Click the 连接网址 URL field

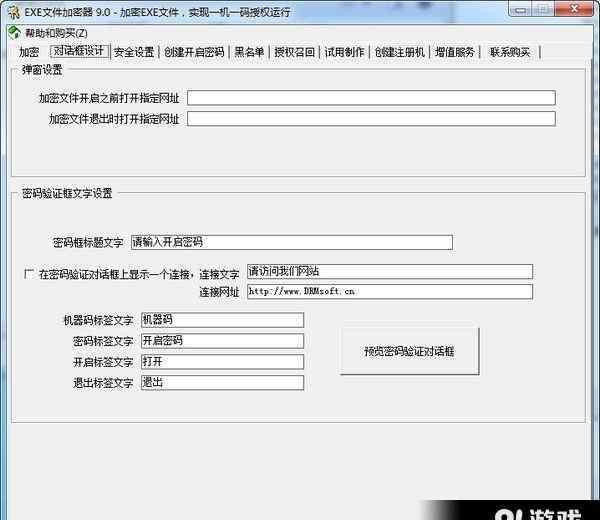click(390, 292)
